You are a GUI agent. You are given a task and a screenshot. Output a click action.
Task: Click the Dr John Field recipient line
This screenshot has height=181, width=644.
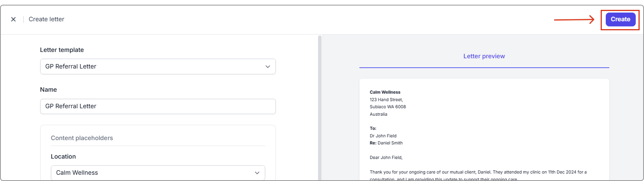[383, 136]
